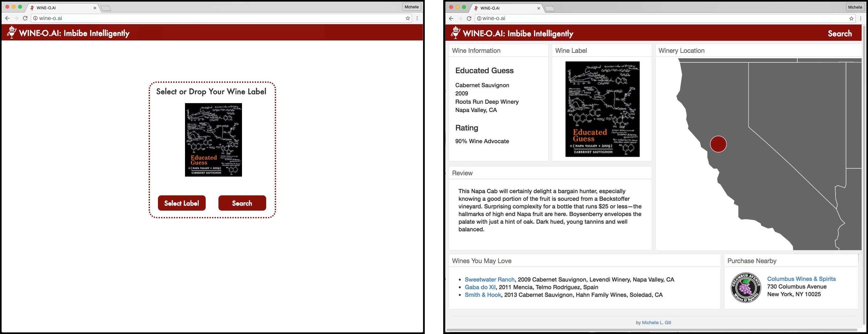Click Search button in the drop zone

(x=242, y=203)
